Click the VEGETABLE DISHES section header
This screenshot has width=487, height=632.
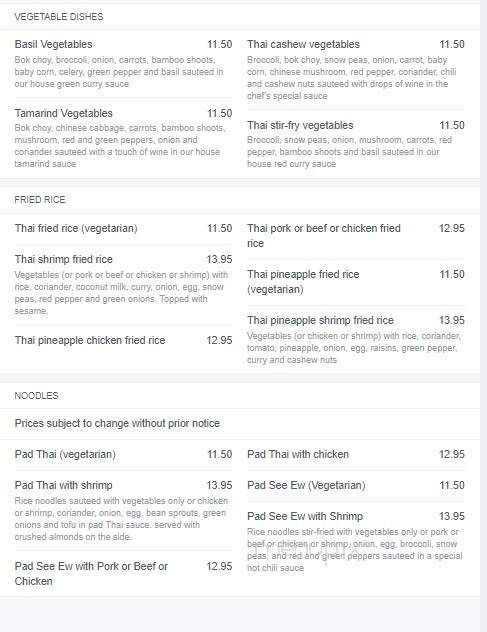pos(59,17)
